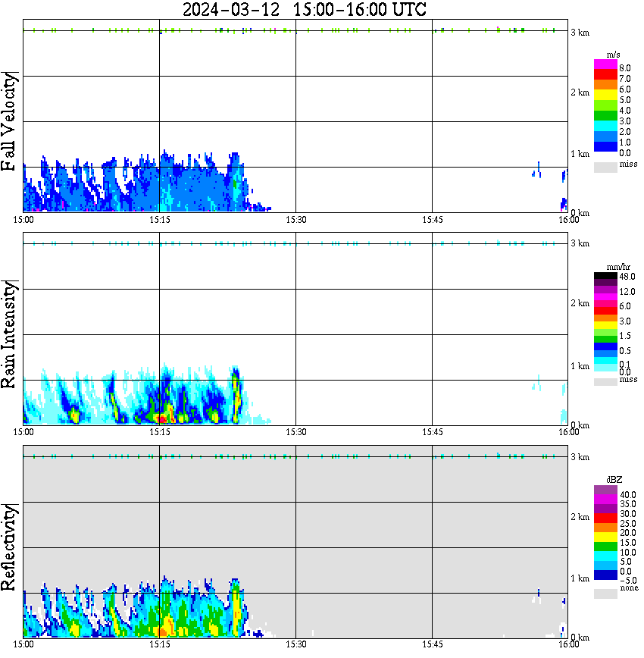This screenshot has width=644, height=658.
Task: Click the 15:30 label under Fall Velocity panel
Action: point(296,220)
